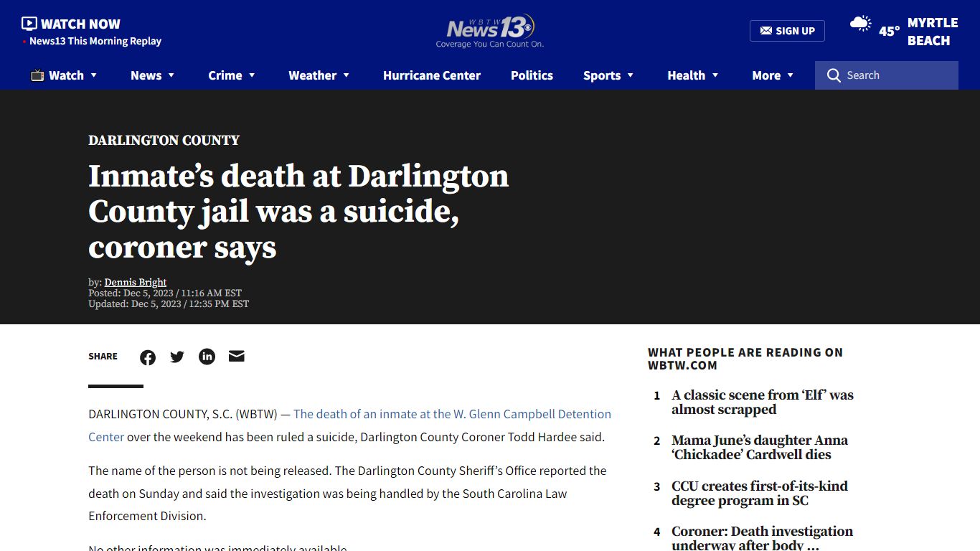Open the Hurricane Center page

[432, 75]
